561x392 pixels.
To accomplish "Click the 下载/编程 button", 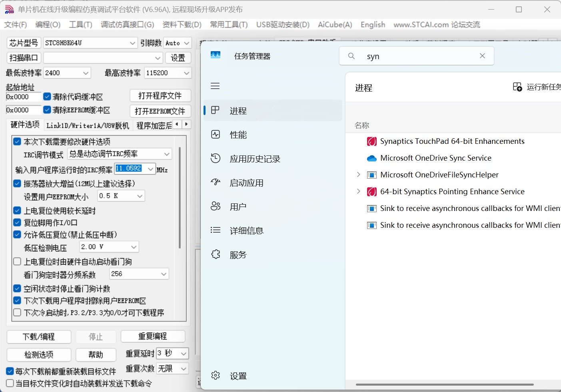I will tap(39, 337).
